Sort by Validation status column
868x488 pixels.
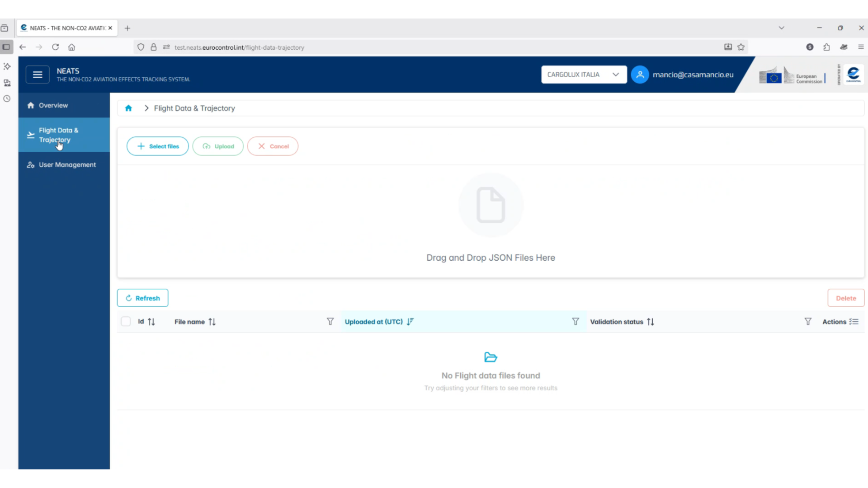[650, 322]
